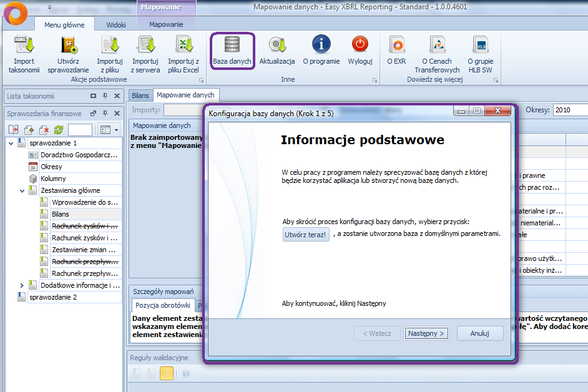The height and width of the screenshot is (392, 588).
Task: Click Importuj z serwera icon
Action: [x=145, y=45]
